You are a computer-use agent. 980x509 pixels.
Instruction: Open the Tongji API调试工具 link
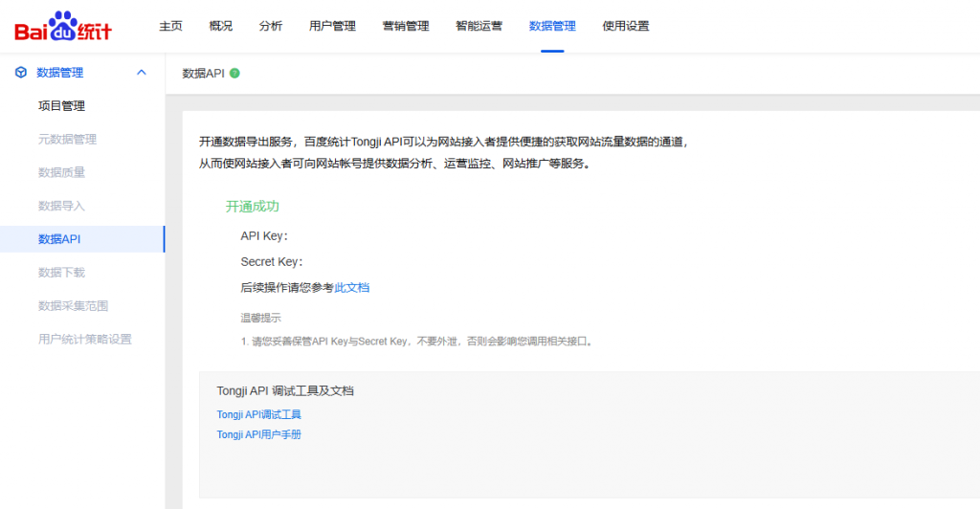point(258,414)
